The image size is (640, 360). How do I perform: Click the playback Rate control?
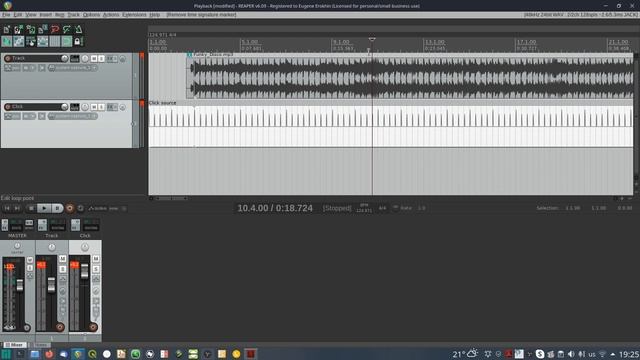(406, 208)
